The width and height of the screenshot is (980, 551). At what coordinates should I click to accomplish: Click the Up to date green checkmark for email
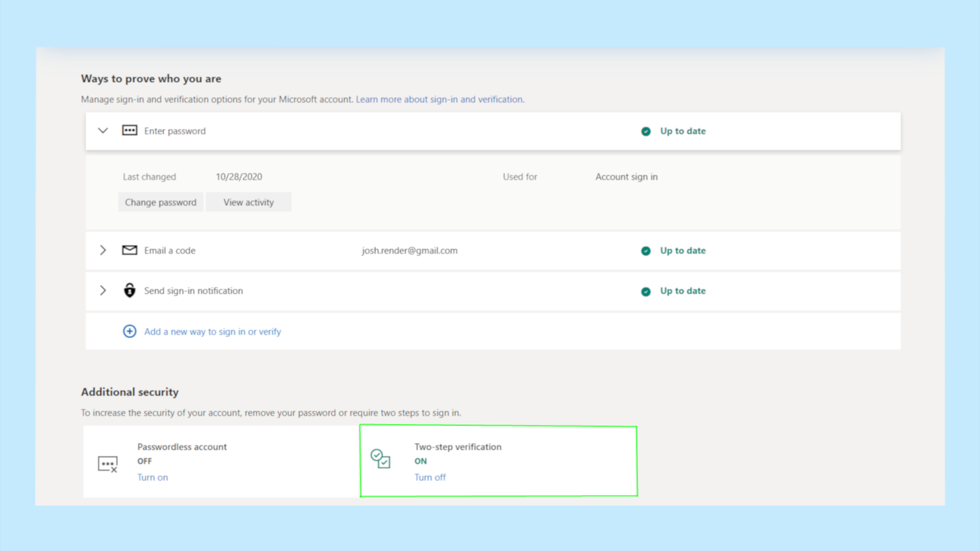coord(646,251)
